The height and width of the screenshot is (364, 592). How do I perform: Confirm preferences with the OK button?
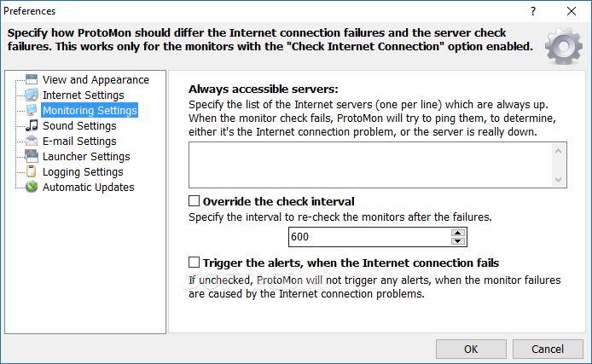tap(471, 349)
